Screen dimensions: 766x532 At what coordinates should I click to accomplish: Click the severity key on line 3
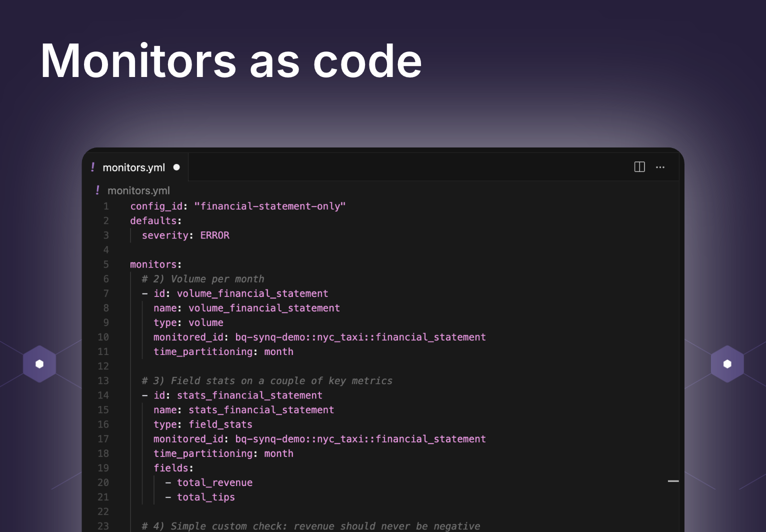click(165, 235)
